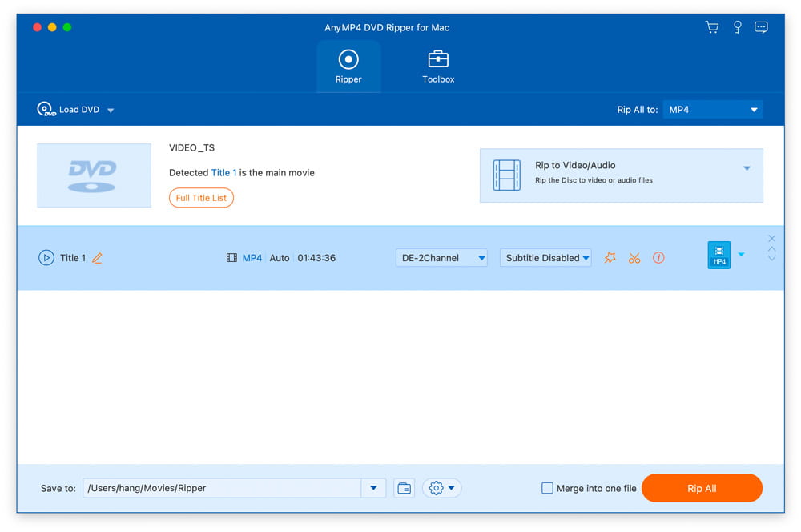Enable Merge into one file checkbox
This screenshot has height=532, width=801.
tap(547, 488)
